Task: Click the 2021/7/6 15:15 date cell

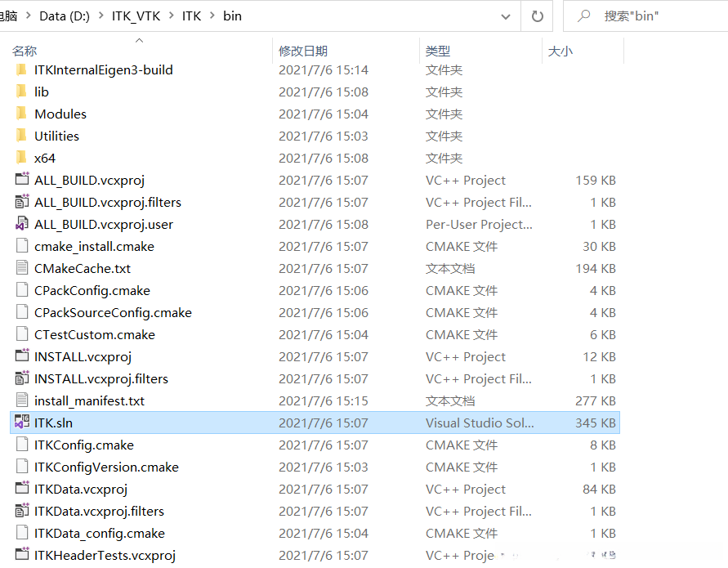Action: click(324, 400)
